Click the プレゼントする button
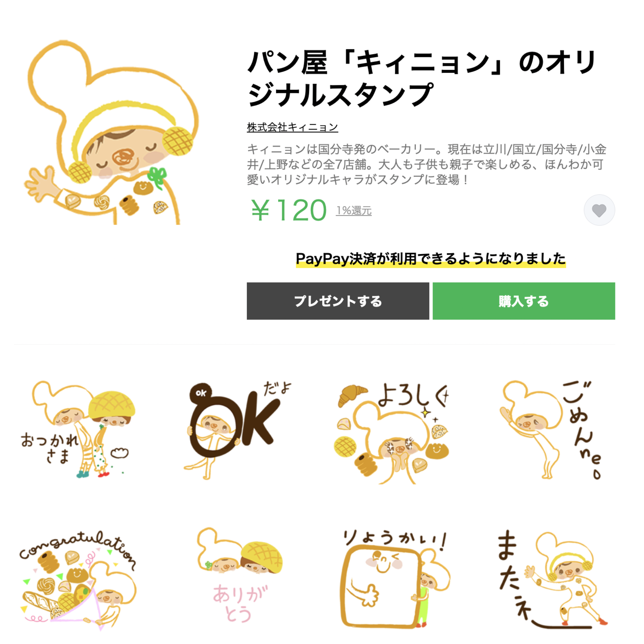Viewport: 644px width, 644px height. pos(338,301)
